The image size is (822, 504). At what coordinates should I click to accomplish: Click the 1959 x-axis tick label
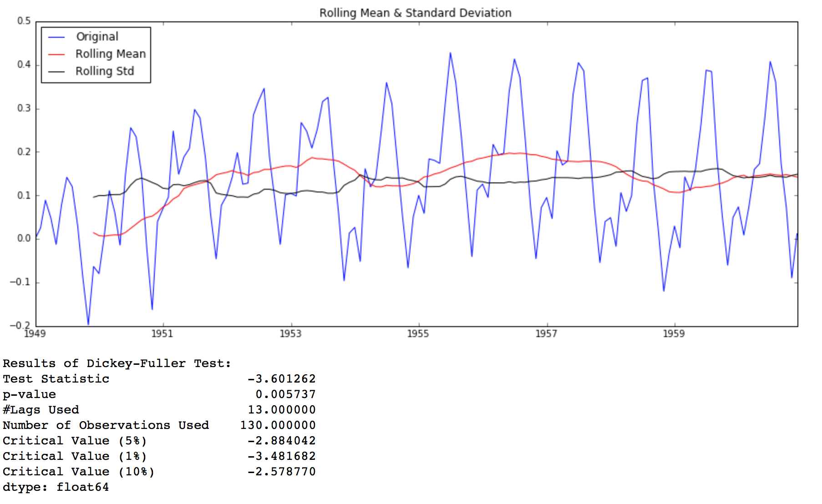674,334
